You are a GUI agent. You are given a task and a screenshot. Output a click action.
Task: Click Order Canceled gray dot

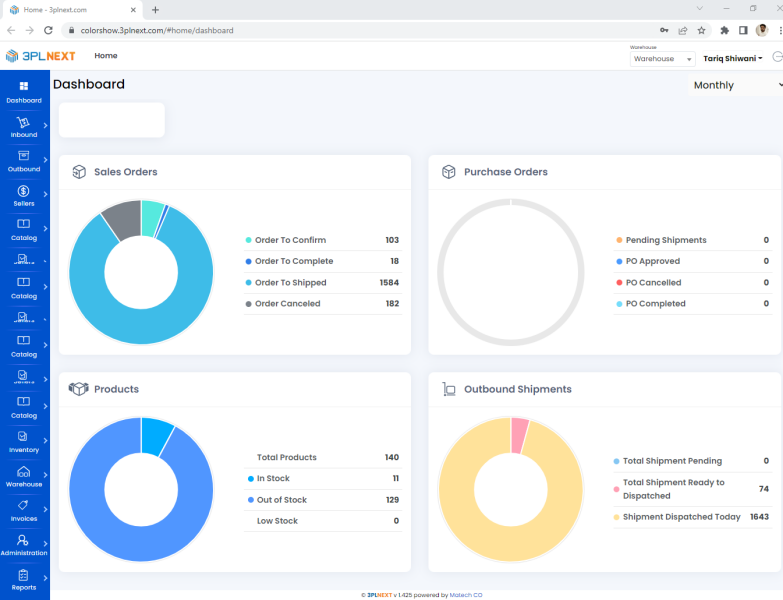(x=249, y=304)
